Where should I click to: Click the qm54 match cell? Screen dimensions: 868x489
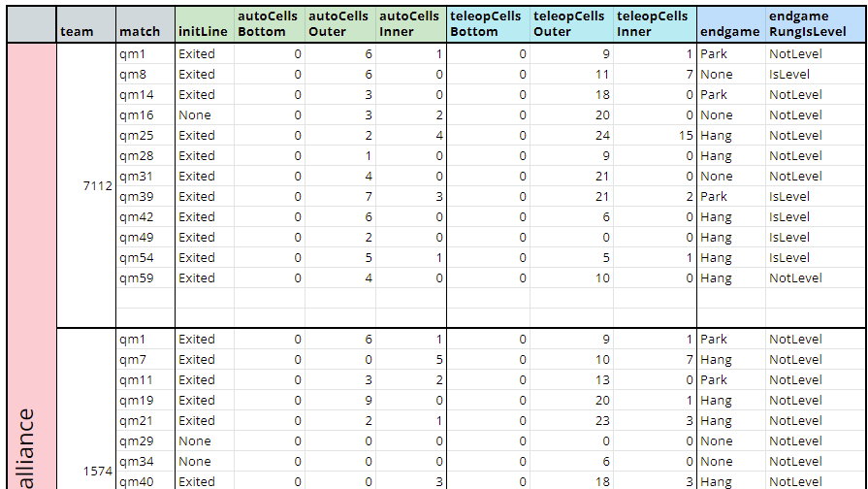(145, 258)
